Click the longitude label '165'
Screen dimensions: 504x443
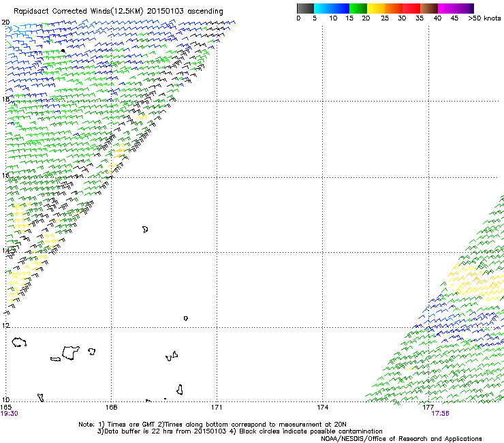(5, 408)
